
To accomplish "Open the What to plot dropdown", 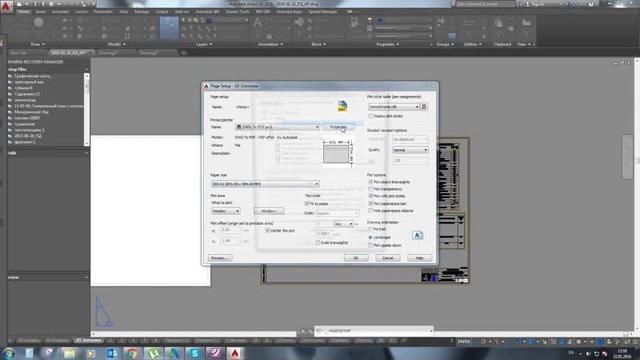I will click(225, 211).
